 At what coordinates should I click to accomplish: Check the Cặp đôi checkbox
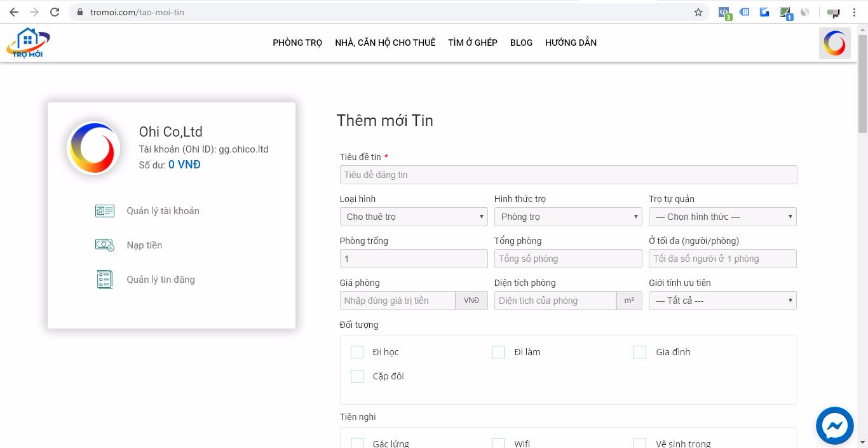pyautogui.click(x=357, y=376)
